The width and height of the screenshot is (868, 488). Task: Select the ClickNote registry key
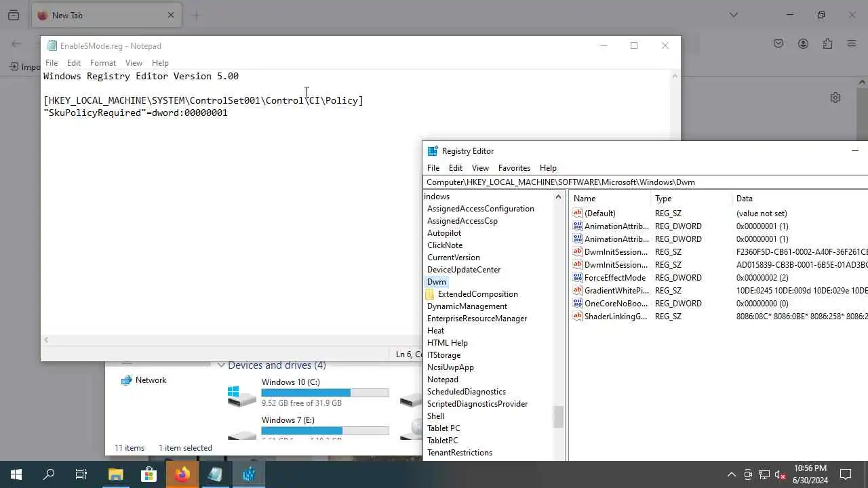445,245
